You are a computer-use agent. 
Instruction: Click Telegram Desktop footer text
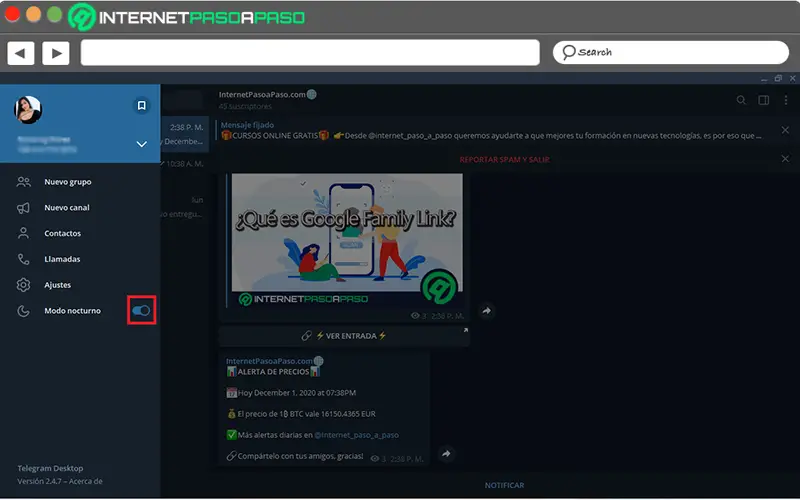pyautogui.click(x=50, y=468)
